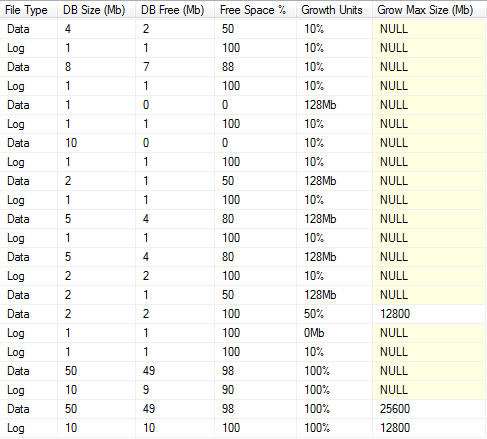Click the DB Size (Mb) column header
The width and height of the screenshot is (487, 439).
(96, 10)
